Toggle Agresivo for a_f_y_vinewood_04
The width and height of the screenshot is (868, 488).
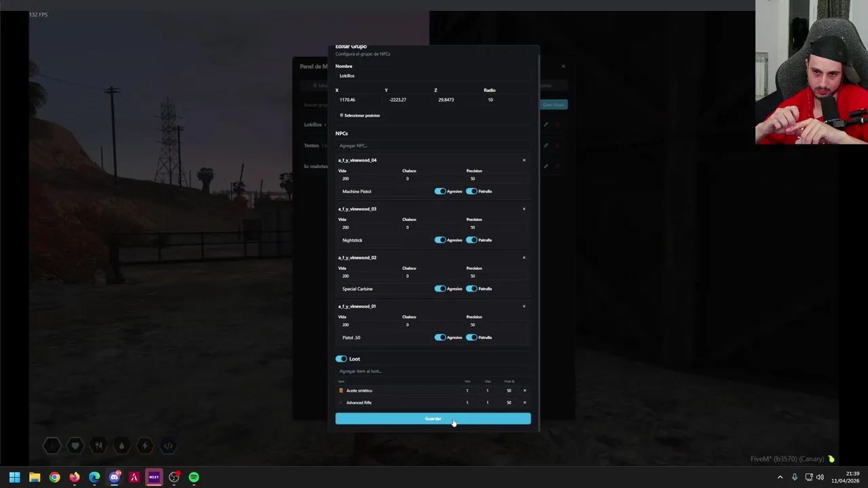[440, 191]
